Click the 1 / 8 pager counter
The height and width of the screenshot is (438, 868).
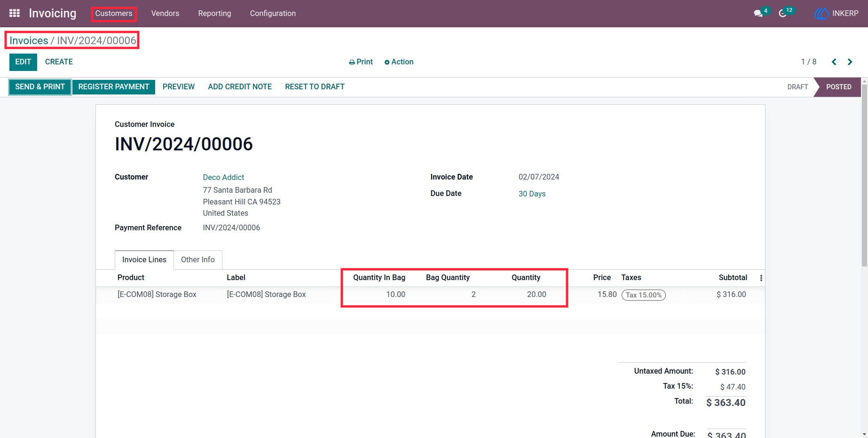click(x=809, y=62)
